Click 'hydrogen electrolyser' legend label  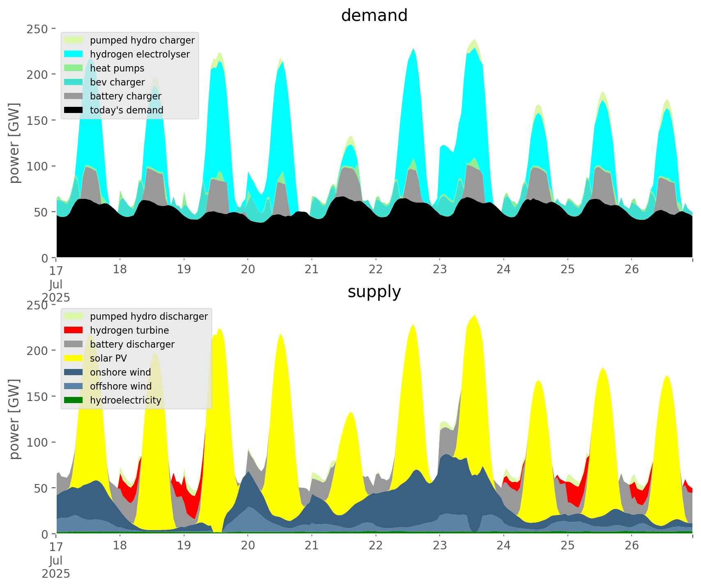click(x=140, y=55)
